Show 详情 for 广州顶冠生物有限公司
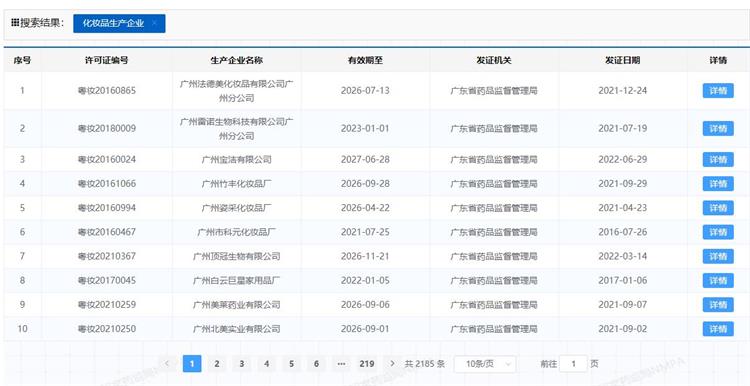 coord(718,256)
